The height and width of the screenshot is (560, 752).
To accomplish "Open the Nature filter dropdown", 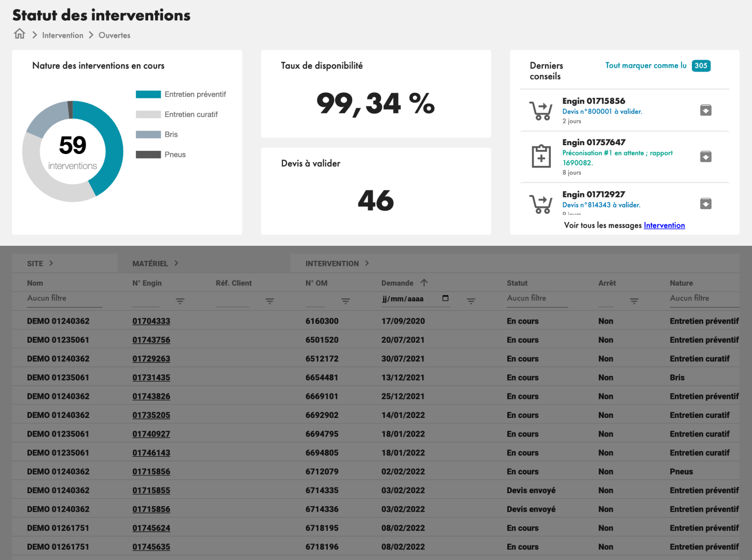I will (704, 299).
